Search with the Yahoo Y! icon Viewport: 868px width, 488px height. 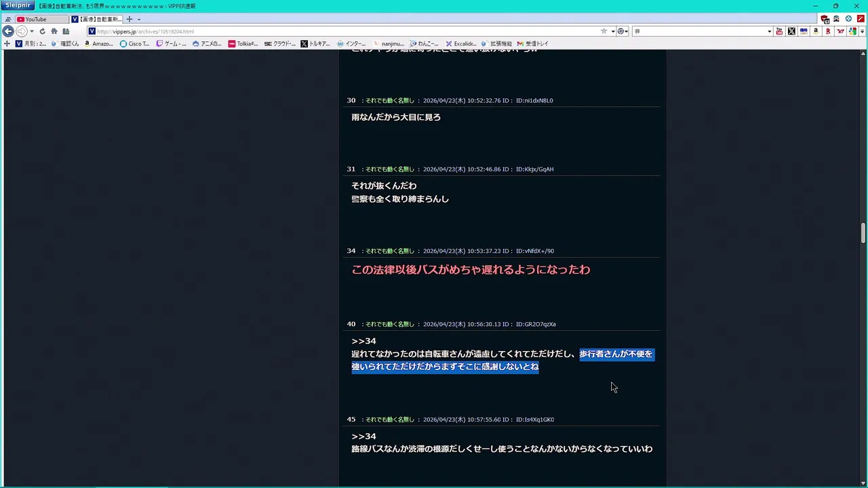click(x=840, y=31)
